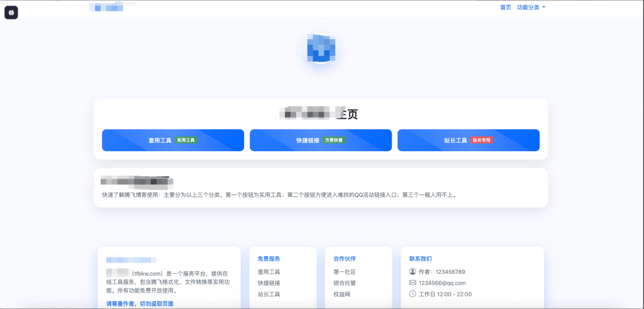Click the 1234566@qq.com email address
Screen dimensions: 644x309
tap(442, 283)
